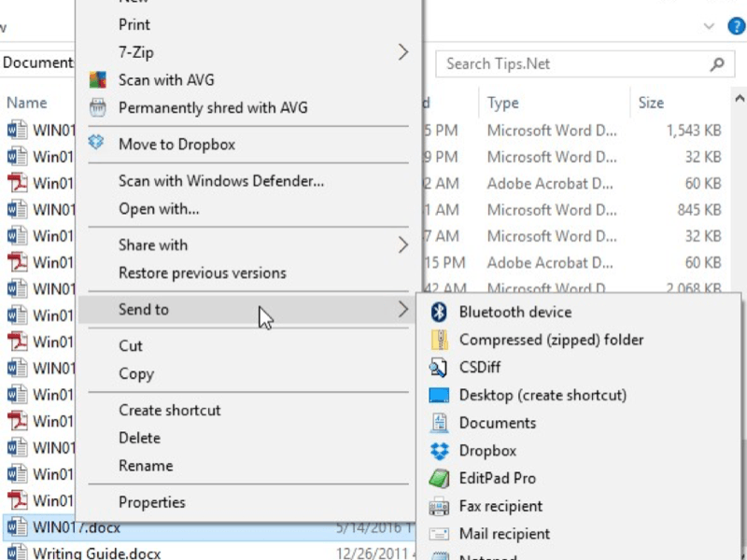Click the AVG shredder icon

click(98, 107)
